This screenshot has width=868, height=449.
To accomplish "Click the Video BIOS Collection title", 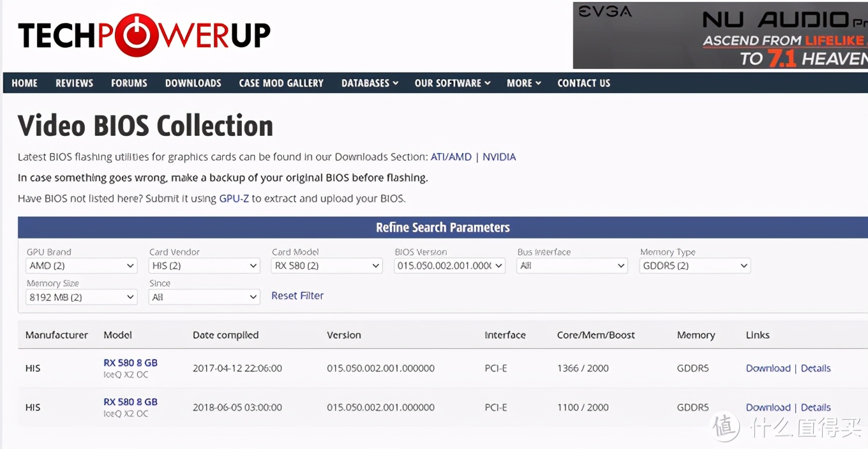I will (146, 126).
